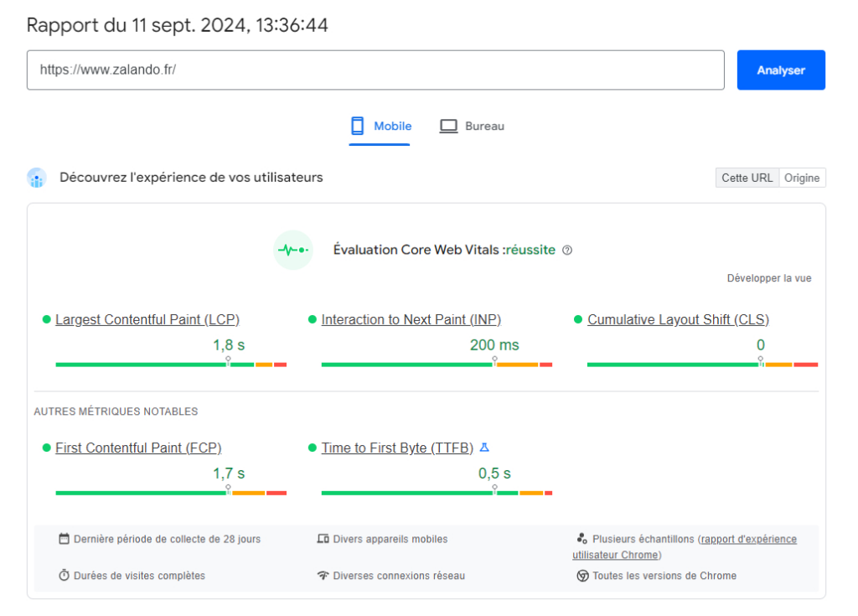Open the Interaction to Next Paint link

(x=411, y=319)
